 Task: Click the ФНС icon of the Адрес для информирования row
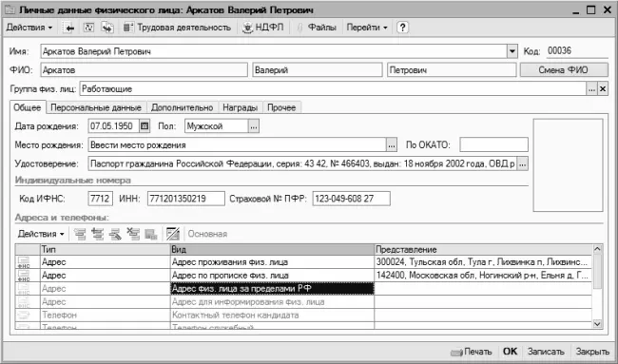(24, 302)
